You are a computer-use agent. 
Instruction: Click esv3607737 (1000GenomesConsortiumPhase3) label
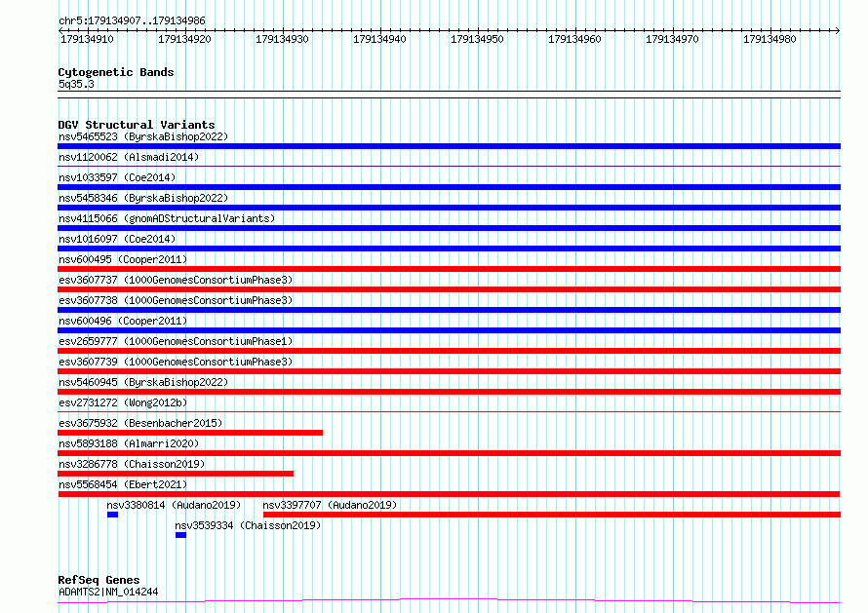pyautogui.click(x=176, y=280)
